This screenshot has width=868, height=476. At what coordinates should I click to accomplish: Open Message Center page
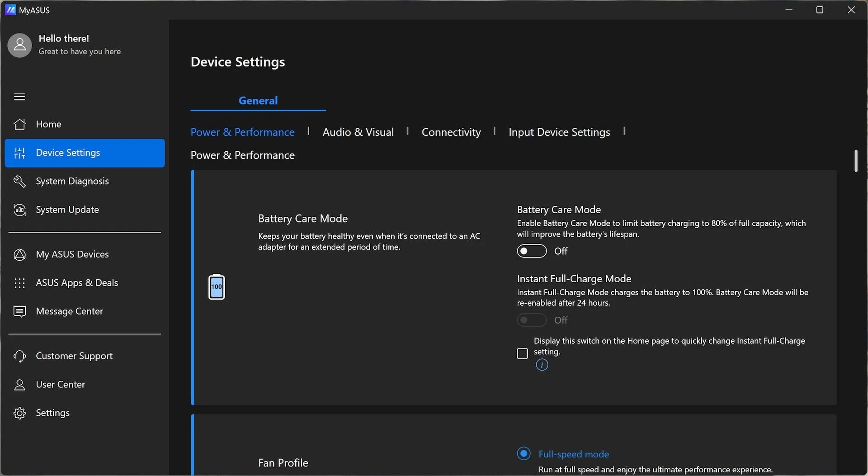(x=85, y=312)
